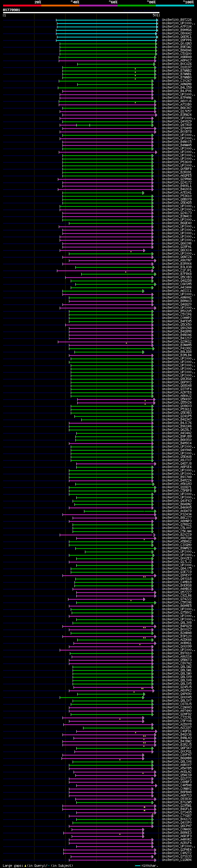Image resolution: width=197 pixels, height=868 pixels.
Task: Click the orange ~40% identity legend bar
Action: (60, 6)
